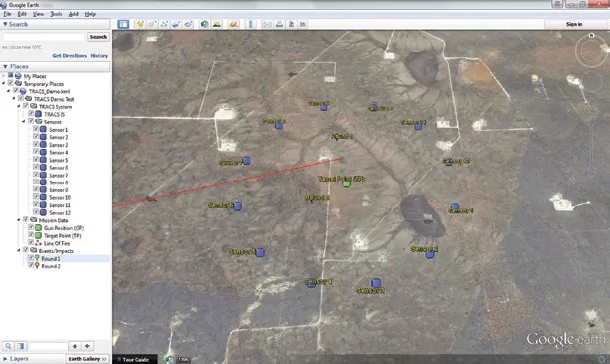
Task: Open the Ruler measurement tool
Action: [251, 24]
